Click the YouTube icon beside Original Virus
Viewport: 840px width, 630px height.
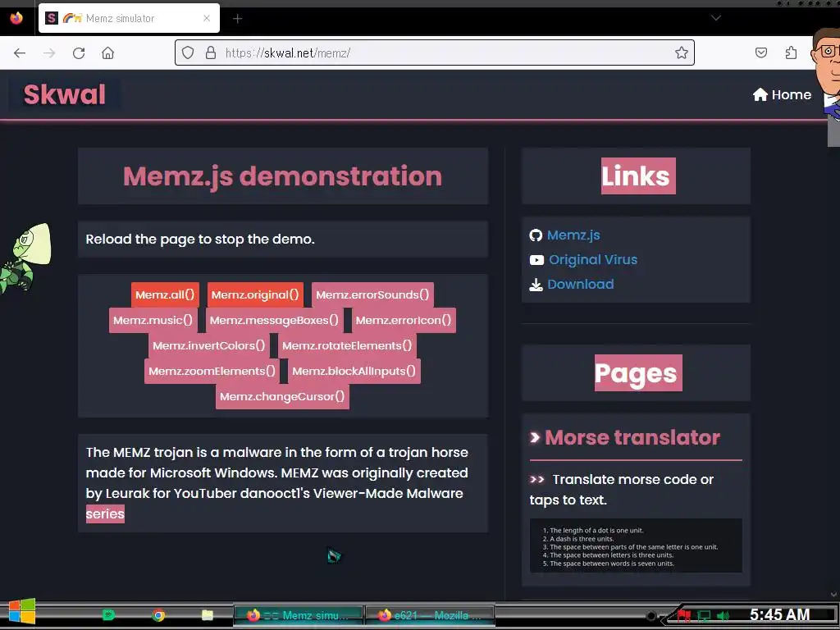pyautogui.click(x=536, y=260)
